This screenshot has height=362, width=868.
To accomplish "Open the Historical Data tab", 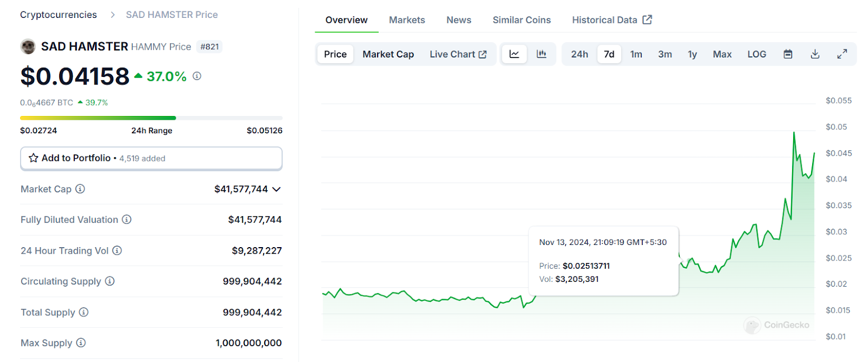I will coord(612,20).
